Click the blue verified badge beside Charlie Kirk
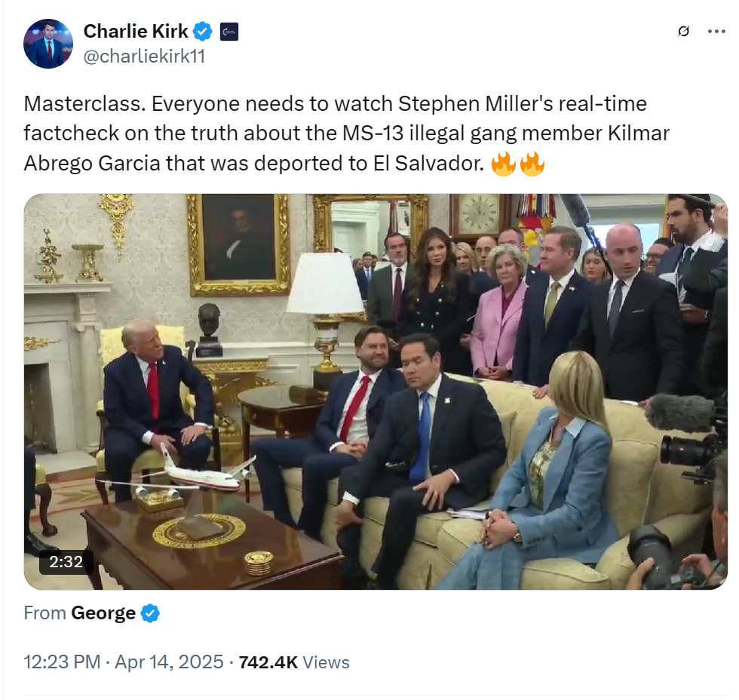The image size is (739, 700). (203, 32)
